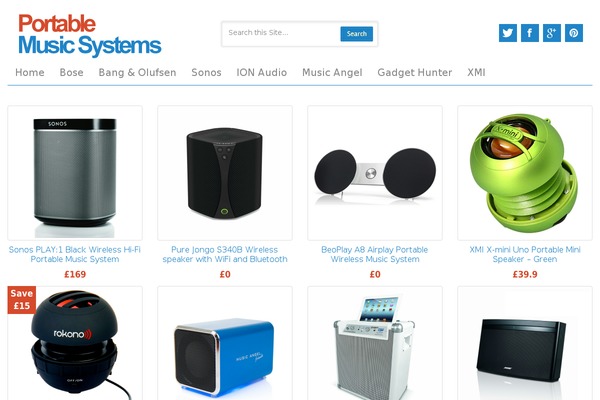600x400 pixels.
Task: Open the Sonos PLAY:1 Black product link
Action: pos(75,254)
